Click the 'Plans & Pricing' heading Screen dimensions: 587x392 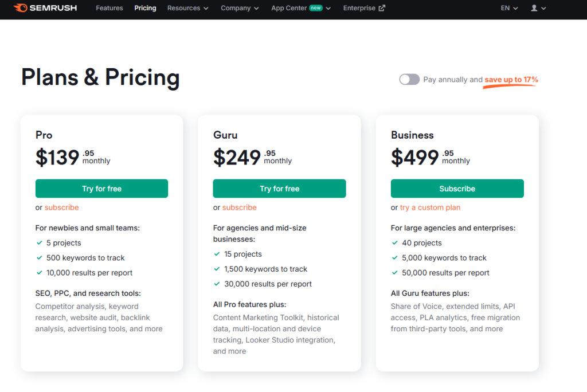coord(100,78)
